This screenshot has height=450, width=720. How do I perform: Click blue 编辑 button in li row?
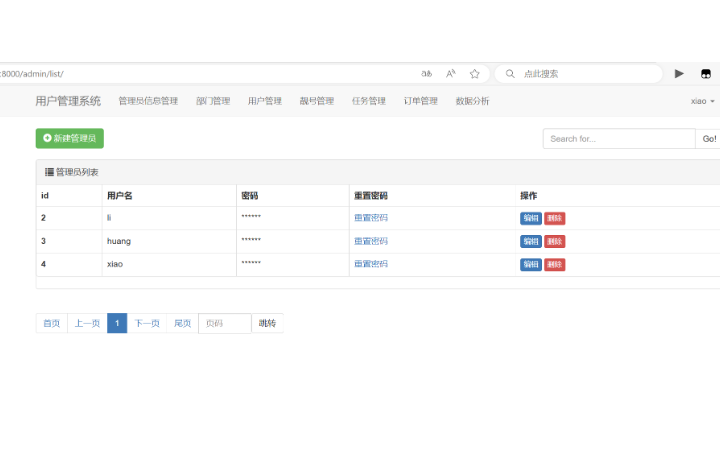(x=531, y=218)
